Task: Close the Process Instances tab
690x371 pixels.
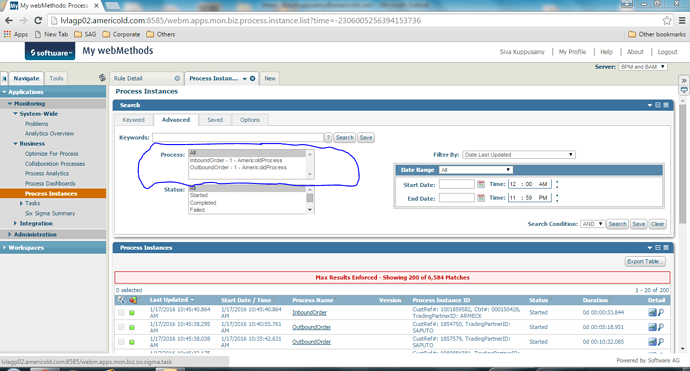Action: [x=253, y=78]
